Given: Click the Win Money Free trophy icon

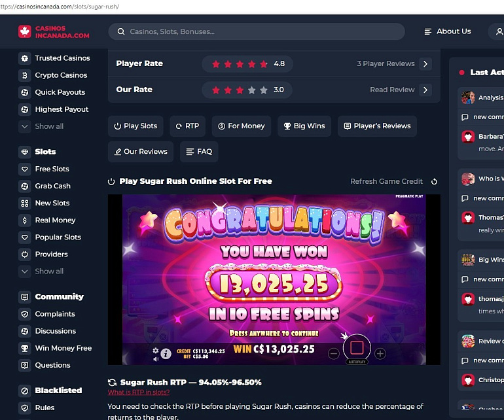Looking at the screenshot, I should tap(25, 348).
